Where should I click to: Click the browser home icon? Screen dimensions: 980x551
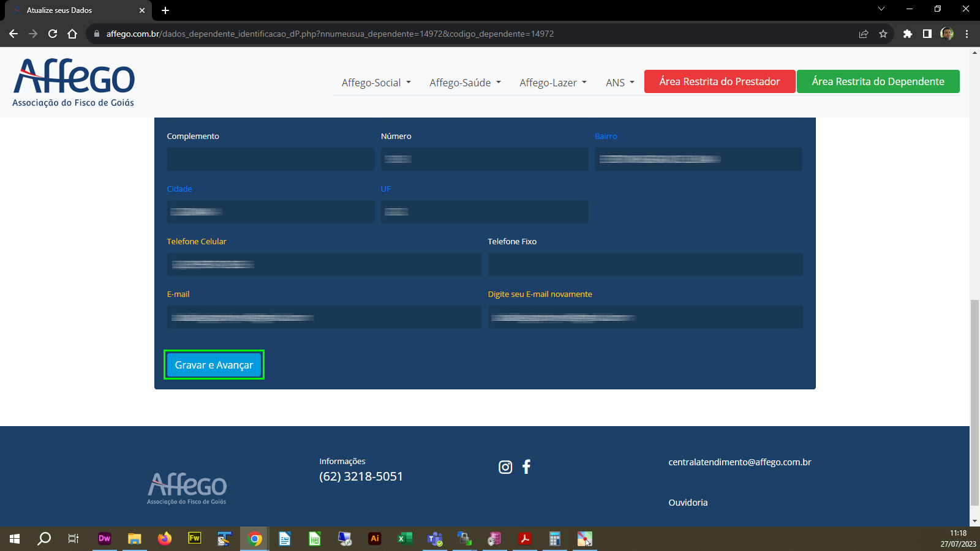pos(72,34)
